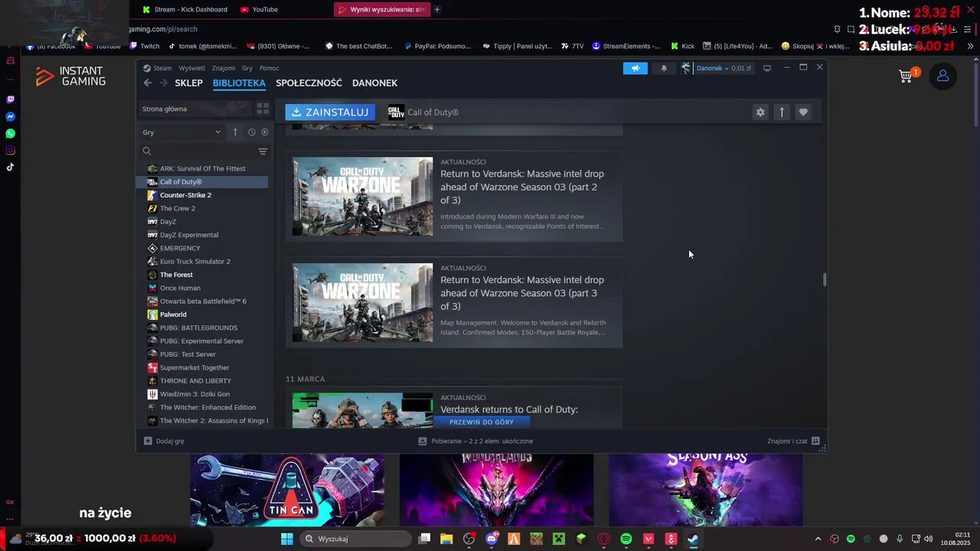
Task: Open StreamElements bookmark
Action: 626,46
